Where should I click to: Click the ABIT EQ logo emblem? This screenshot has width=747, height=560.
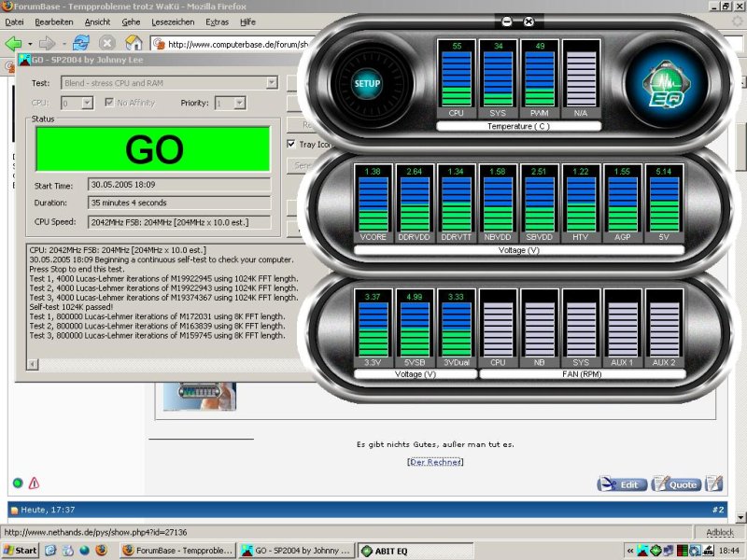click(x=667, y=86)
